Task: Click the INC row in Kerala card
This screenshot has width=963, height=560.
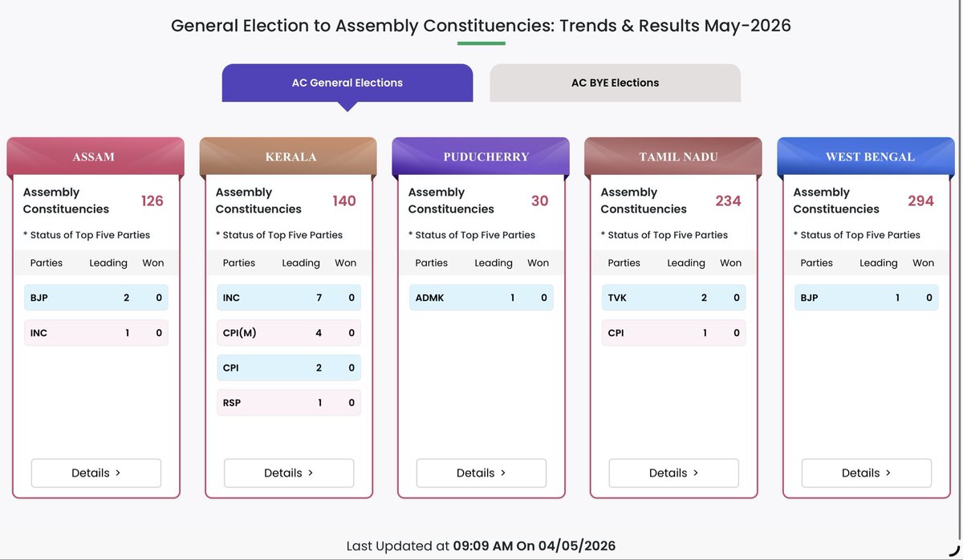Action: (289, 298)
